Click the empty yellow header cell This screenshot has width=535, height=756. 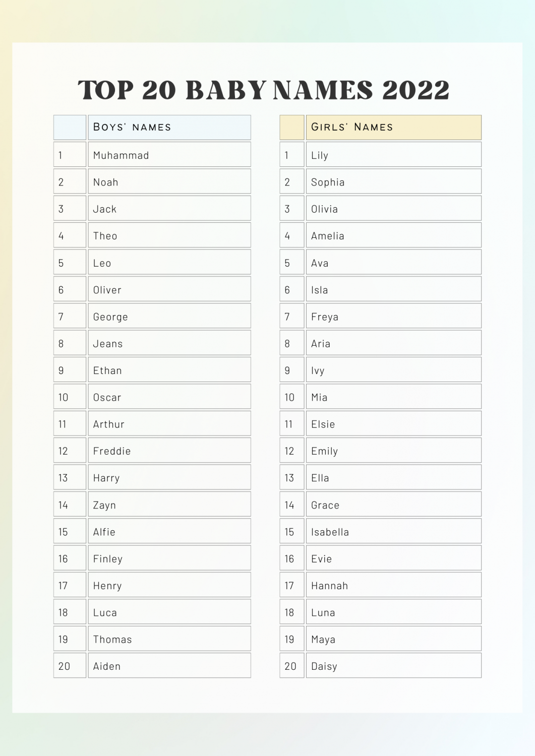point(292,128)
